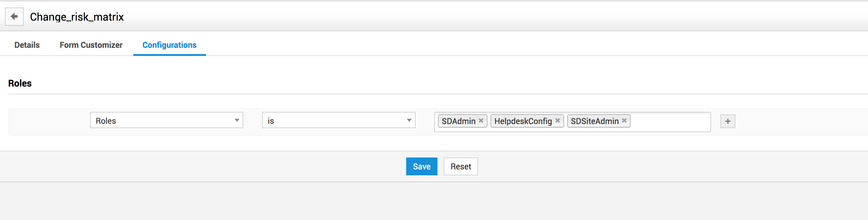Screen dimensions: 868x220
Task: Click the back arrow button
Action: pyautogui.click(x=14, y=17)
